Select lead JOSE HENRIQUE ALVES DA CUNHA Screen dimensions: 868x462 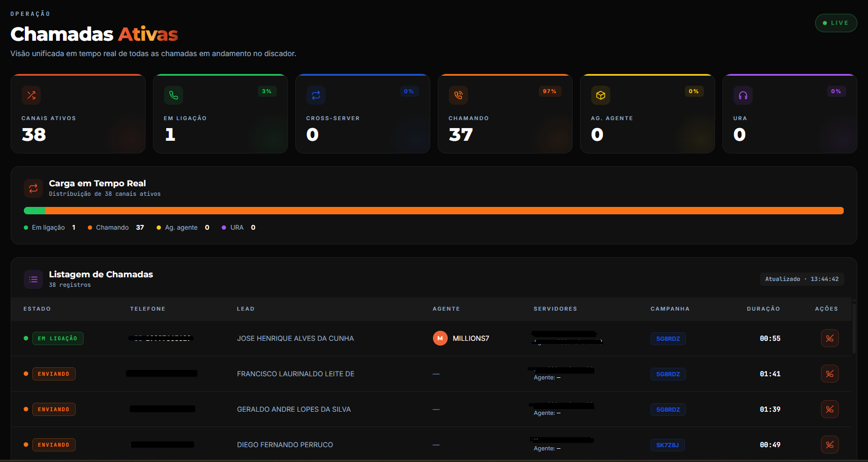(x=295, y=339)
